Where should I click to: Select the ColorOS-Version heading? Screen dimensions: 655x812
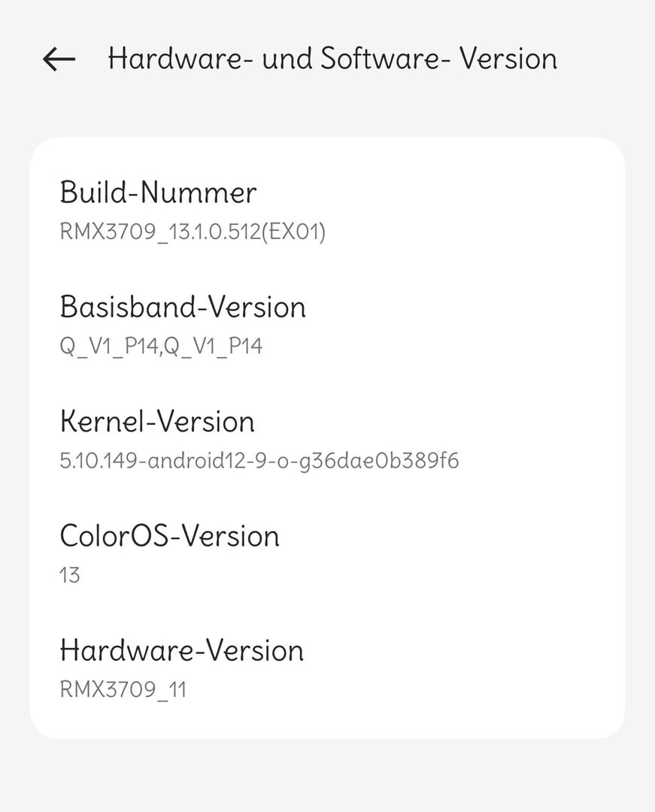tap(169, 536)
